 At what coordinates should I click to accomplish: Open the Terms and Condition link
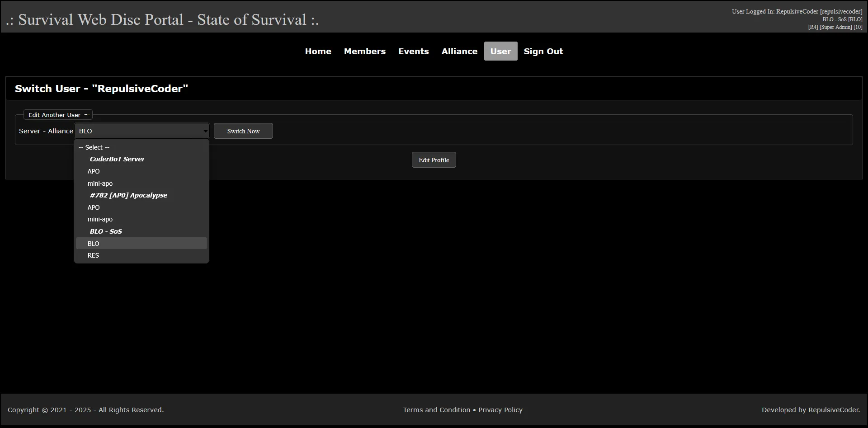point(436,410)
